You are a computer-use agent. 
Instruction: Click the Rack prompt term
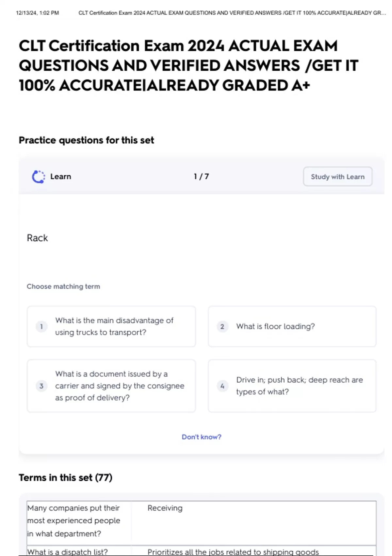click(37, 238)
